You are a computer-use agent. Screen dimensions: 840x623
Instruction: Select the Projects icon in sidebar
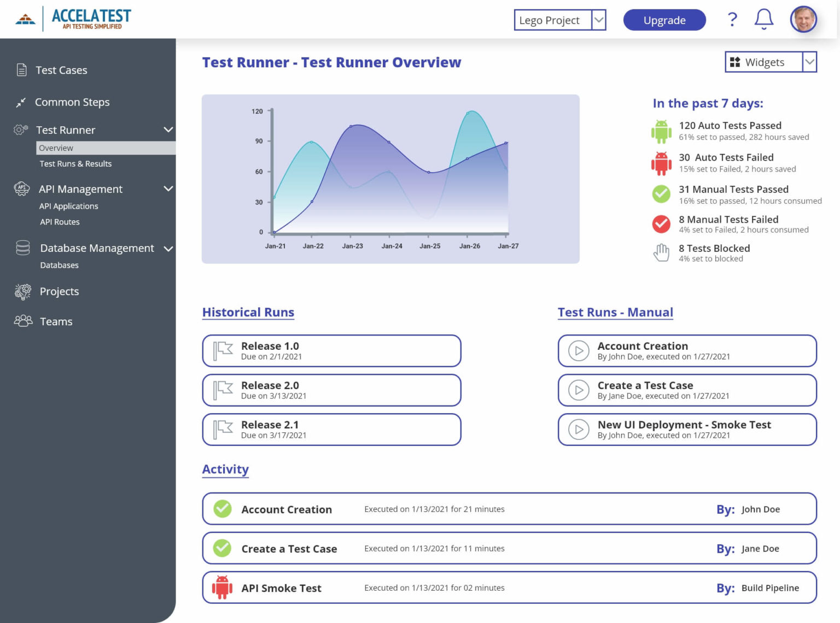(23, 291)
